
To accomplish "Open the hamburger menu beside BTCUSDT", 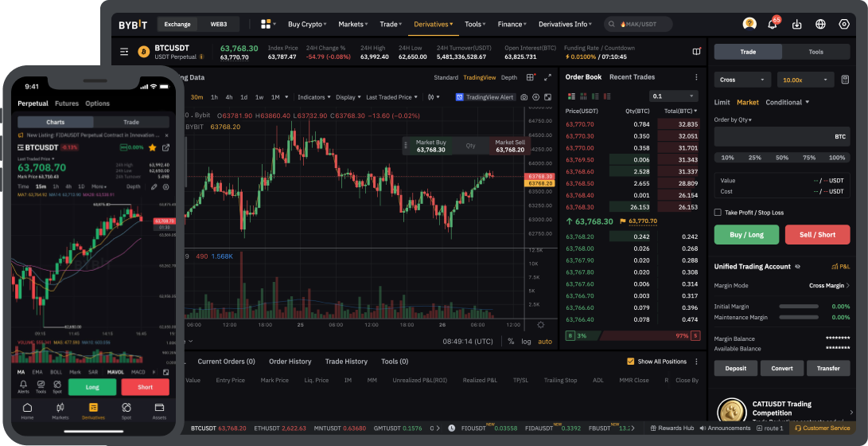I will pyautogui.click(x=125, y=52).
